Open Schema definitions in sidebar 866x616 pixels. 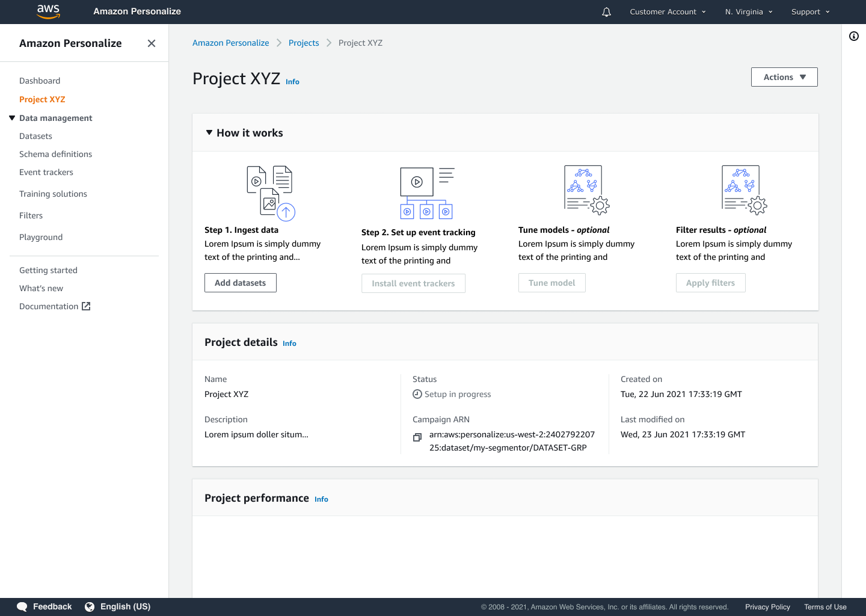pyautogui.click(x=55, y=154)
